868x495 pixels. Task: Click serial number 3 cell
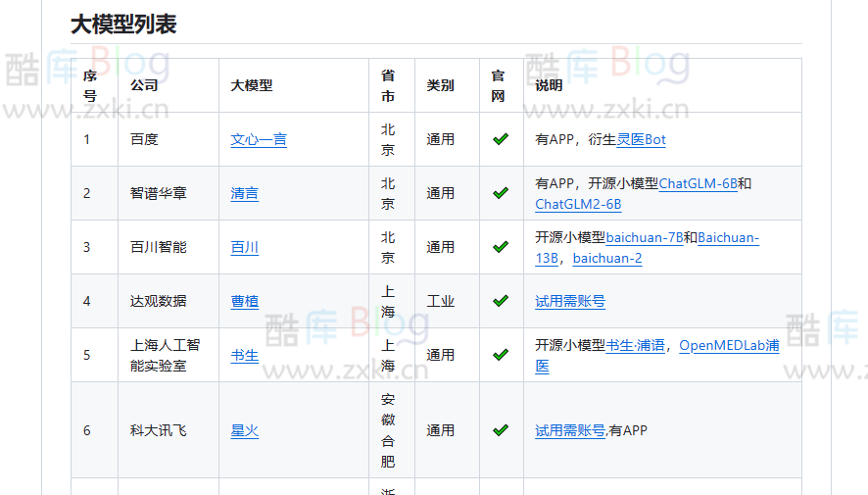tap(94, 247)
